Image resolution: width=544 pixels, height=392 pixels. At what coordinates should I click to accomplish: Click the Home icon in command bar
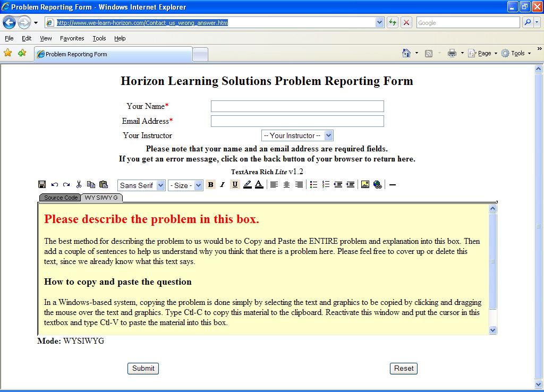406,53
